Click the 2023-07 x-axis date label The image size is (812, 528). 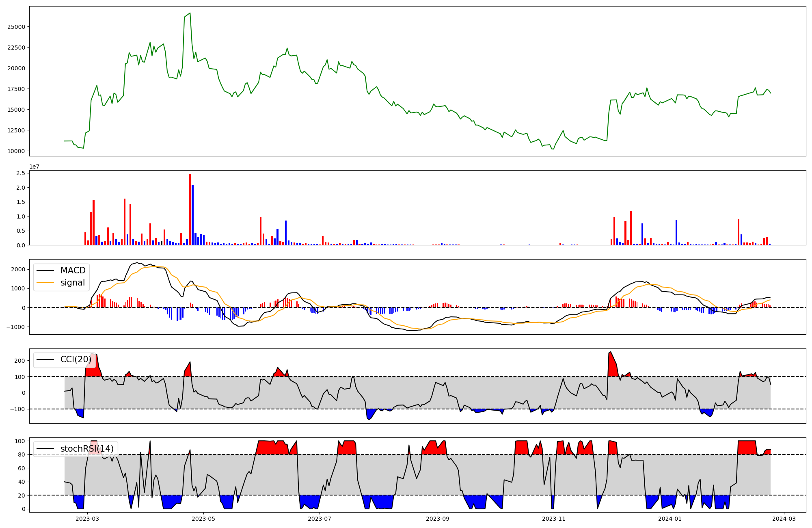[x=320, y=519]
